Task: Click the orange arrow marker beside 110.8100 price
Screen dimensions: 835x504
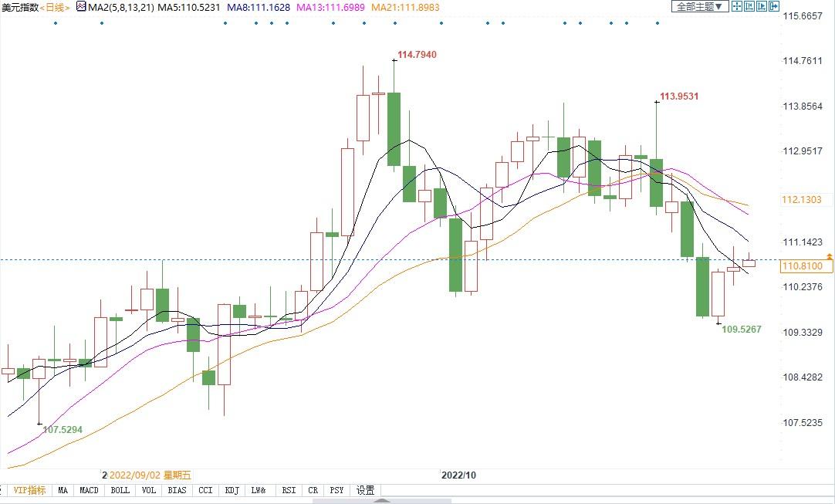Action: pos(829,255)
